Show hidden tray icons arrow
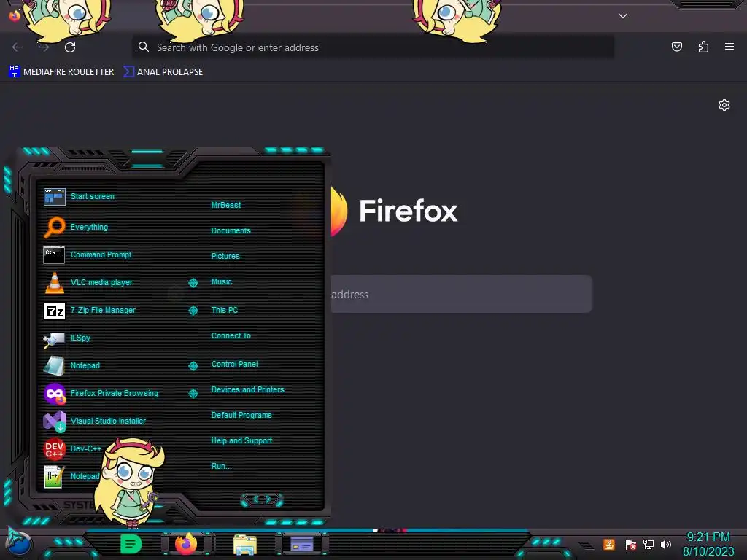 [x=587, y=545]
